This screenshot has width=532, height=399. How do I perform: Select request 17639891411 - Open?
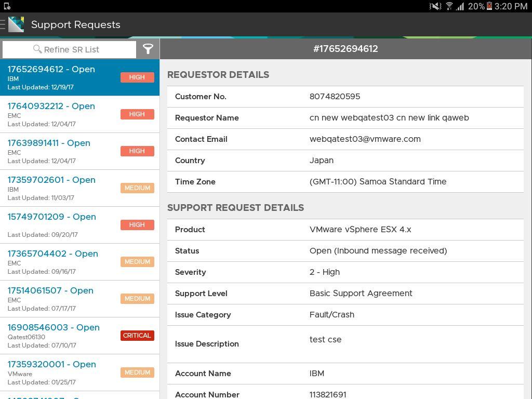click(79, 151)
